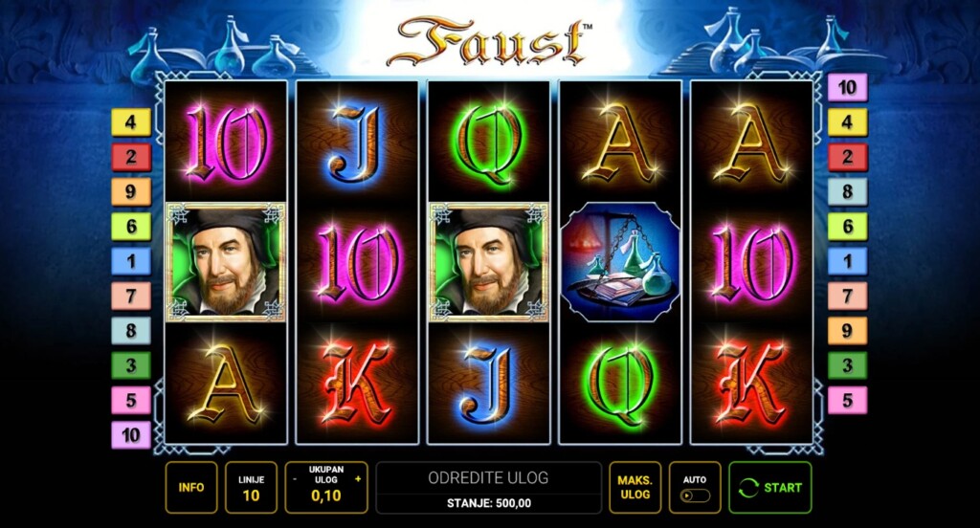
Task: Select MAKS. ULOG max bet button
Action: point(635,488)
